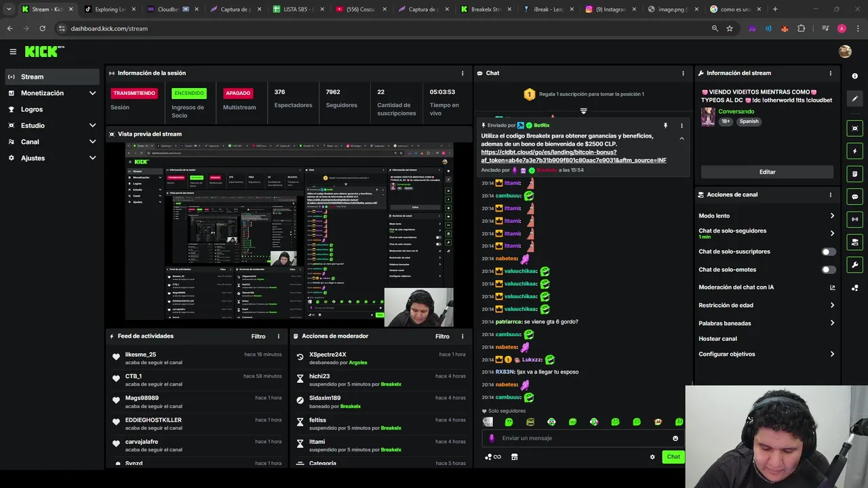Open the profile avatar menu

845,52
